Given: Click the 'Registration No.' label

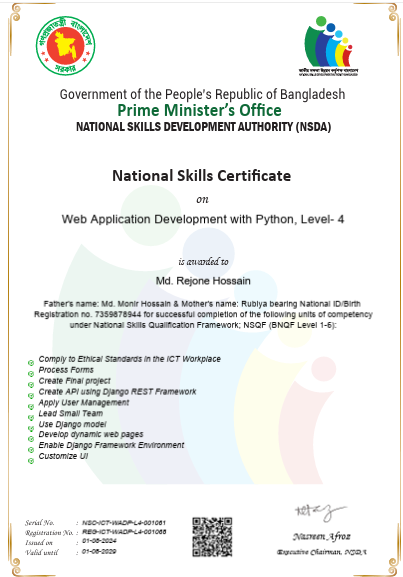Looking at the screenshot, I should [49, 533].
